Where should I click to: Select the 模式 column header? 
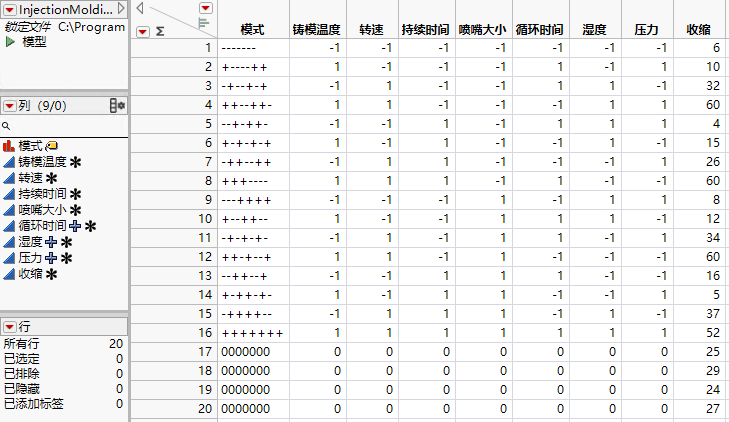(253, 30)
